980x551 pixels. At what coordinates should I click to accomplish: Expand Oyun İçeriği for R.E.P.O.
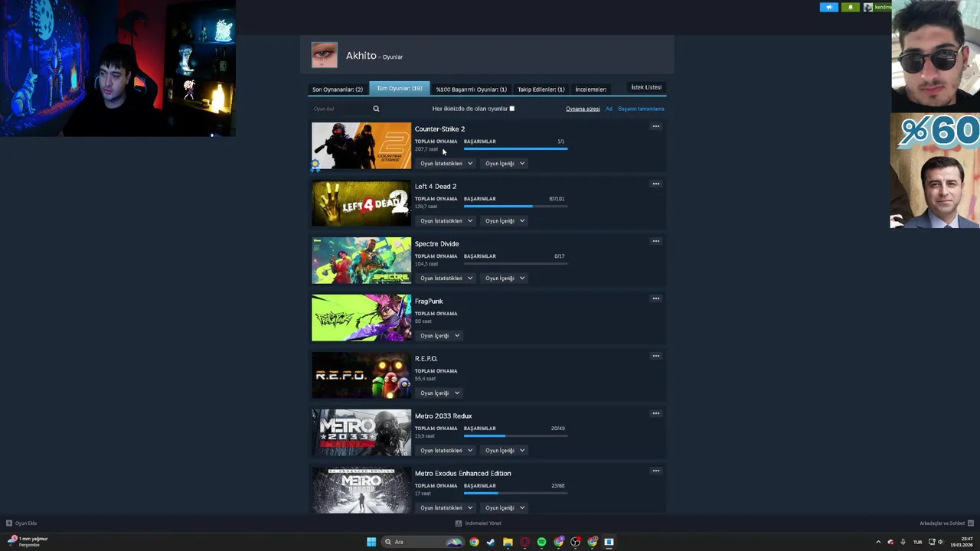pos(439,393)
